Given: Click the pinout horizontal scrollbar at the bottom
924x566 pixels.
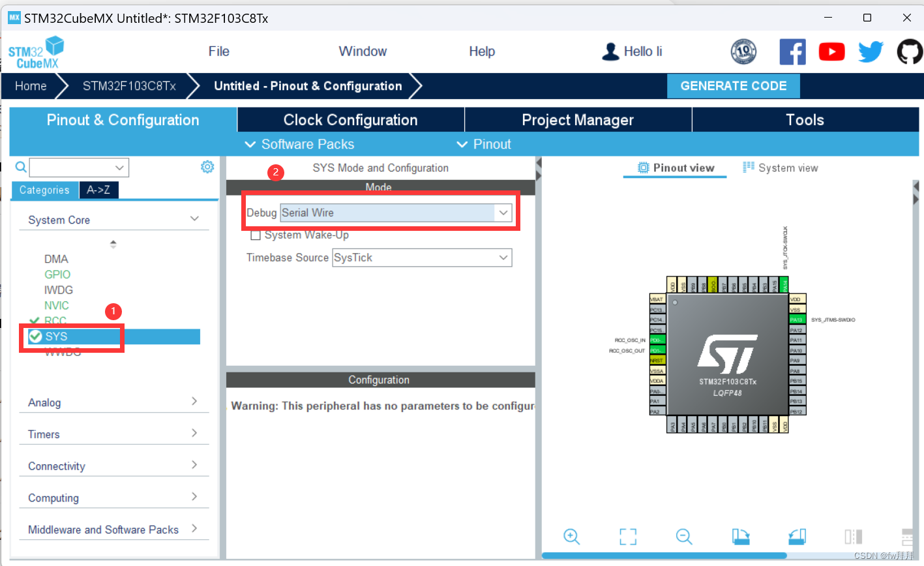Looking at the screenshot, I should (664, 556).
